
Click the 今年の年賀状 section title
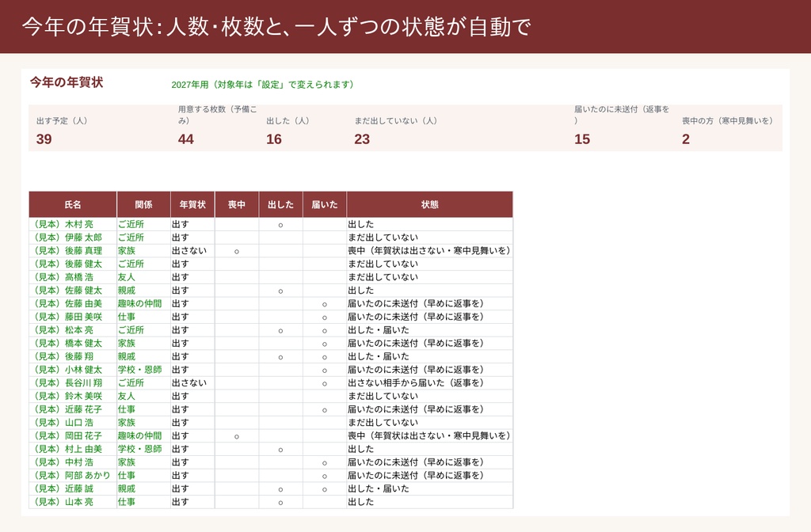(67, 82)
